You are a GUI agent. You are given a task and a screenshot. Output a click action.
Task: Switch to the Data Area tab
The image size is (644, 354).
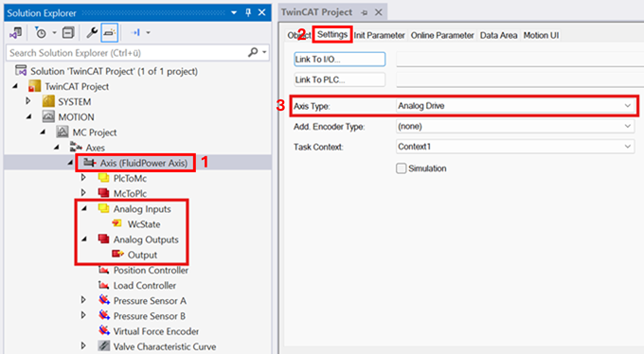point(498,35)
